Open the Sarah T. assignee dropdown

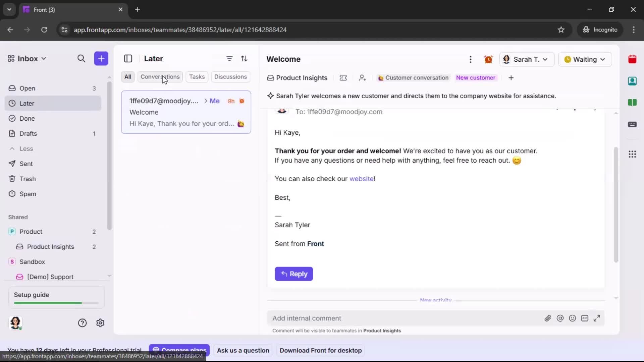pos(527,59)
